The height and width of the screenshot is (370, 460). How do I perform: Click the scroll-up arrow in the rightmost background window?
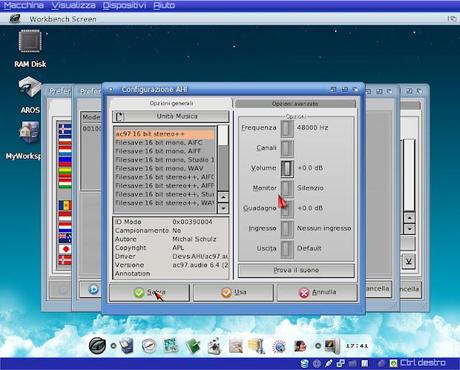[409, 218]
